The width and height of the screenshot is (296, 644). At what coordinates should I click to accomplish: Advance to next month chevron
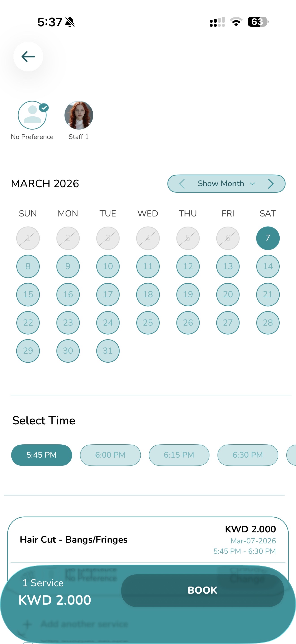tap(271, 184)
